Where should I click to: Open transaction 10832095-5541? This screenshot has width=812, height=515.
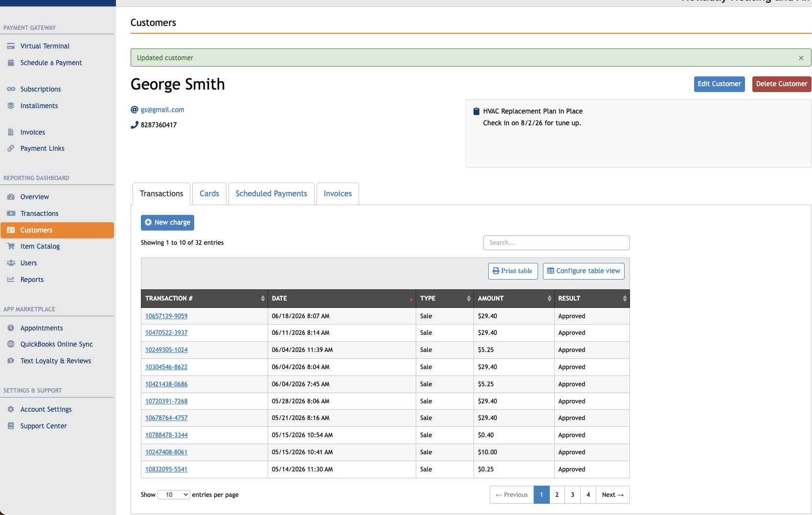pos(166,469)
